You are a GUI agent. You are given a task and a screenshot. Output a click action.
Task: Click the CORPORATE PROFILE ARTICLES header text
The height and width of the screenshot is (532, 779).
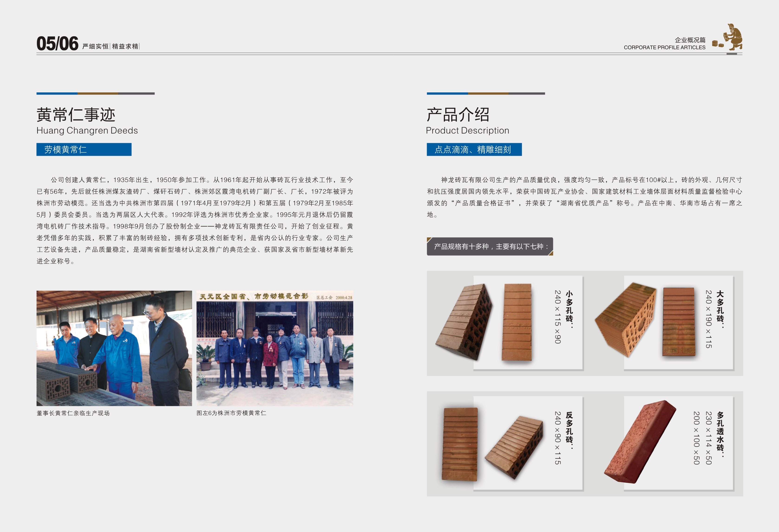pyautogui.click(x=664, y=48)
